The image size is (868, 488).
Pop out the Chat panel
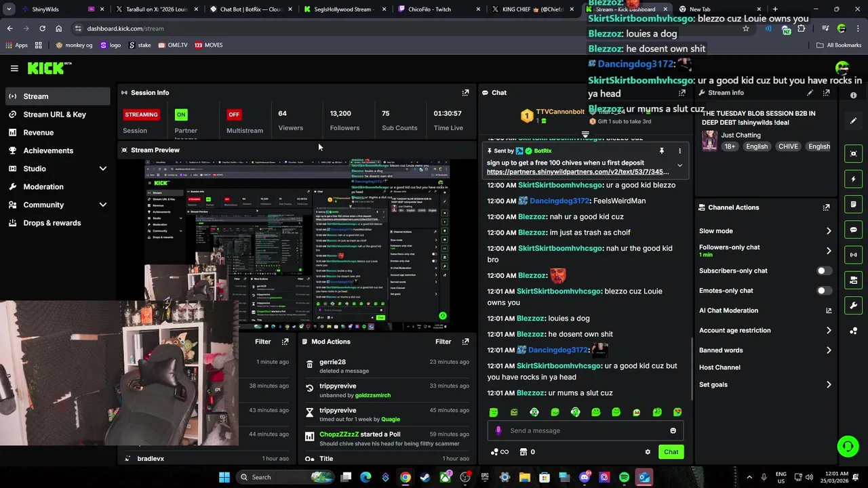pos(682,93)
